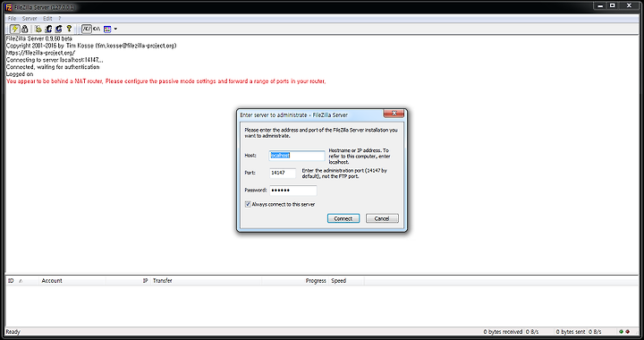The image size is (644, 340).
Task: Click the FileZilla Server title bar icon
Action: click(9, 7)
